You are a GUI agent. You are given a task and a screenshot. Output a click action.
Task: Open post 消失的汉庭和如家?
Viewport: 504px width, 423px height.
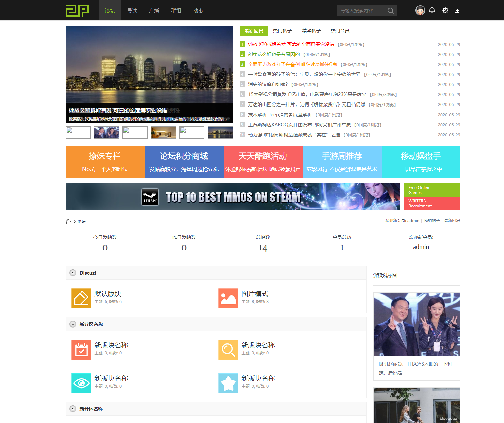tap(268, 84)
